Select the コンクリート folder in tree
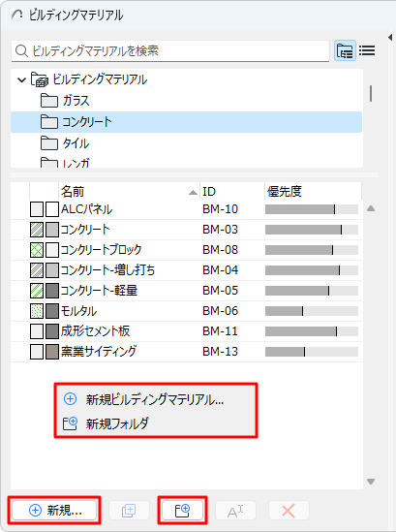396x532 pixels. pos(187,122)
